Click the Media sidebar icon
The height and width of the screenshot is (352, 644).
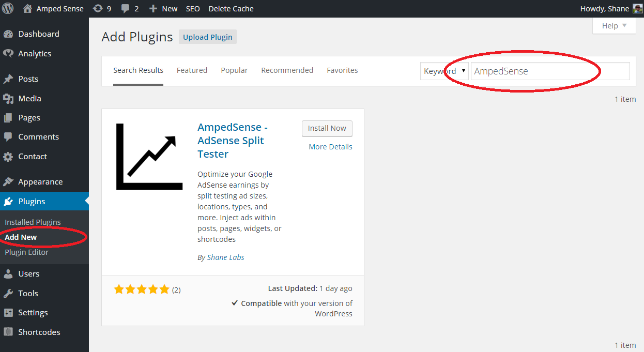[x=8, y=99]
